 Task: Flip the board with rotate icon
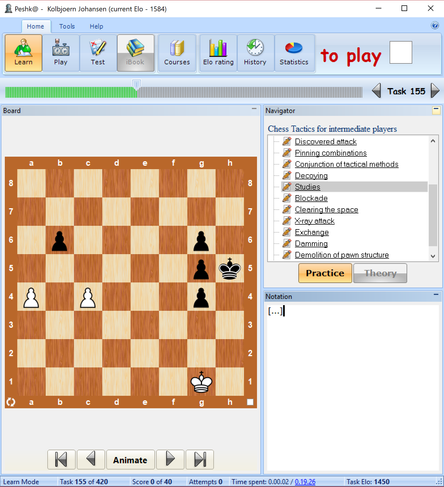point(11,402)
